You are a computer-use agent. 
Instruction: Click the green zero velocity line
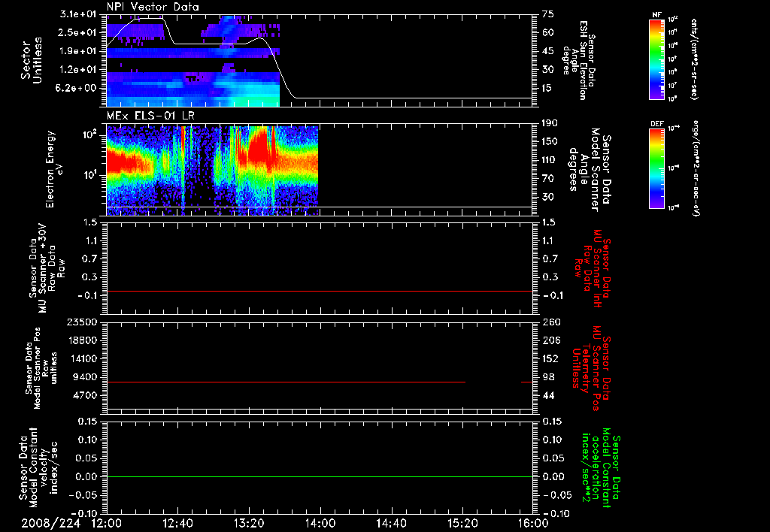pyautogui.click(x=320, y=476)
